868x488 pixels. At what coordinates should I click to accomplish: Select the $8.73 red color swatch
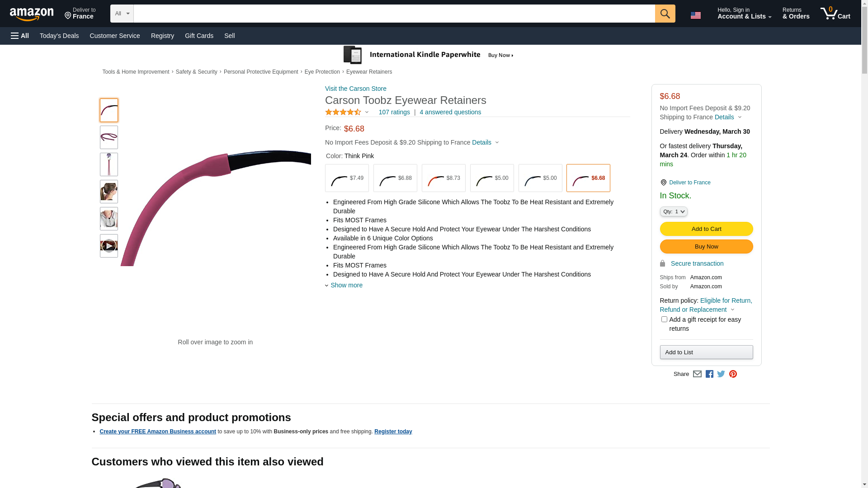[x=443, y=178]
